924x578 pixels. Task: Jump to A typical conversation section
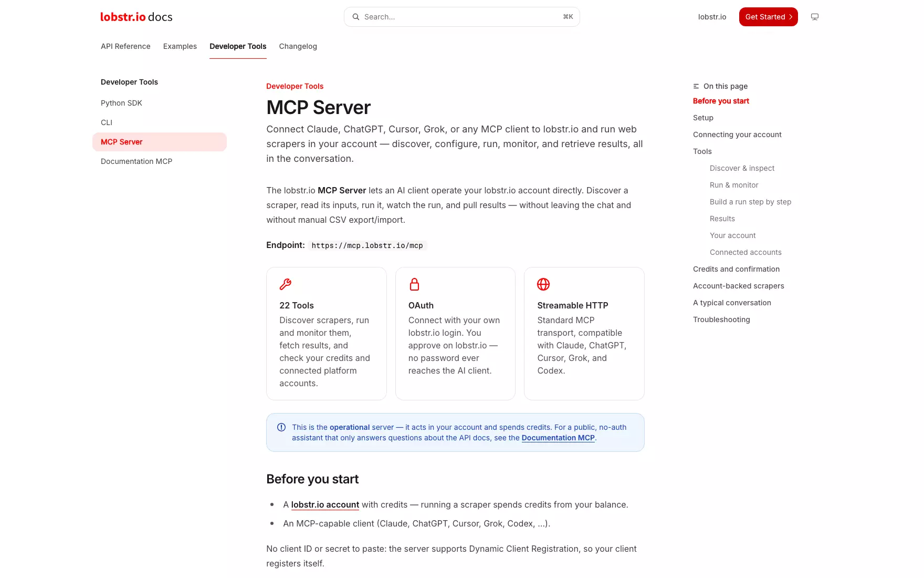pos(732,303)
